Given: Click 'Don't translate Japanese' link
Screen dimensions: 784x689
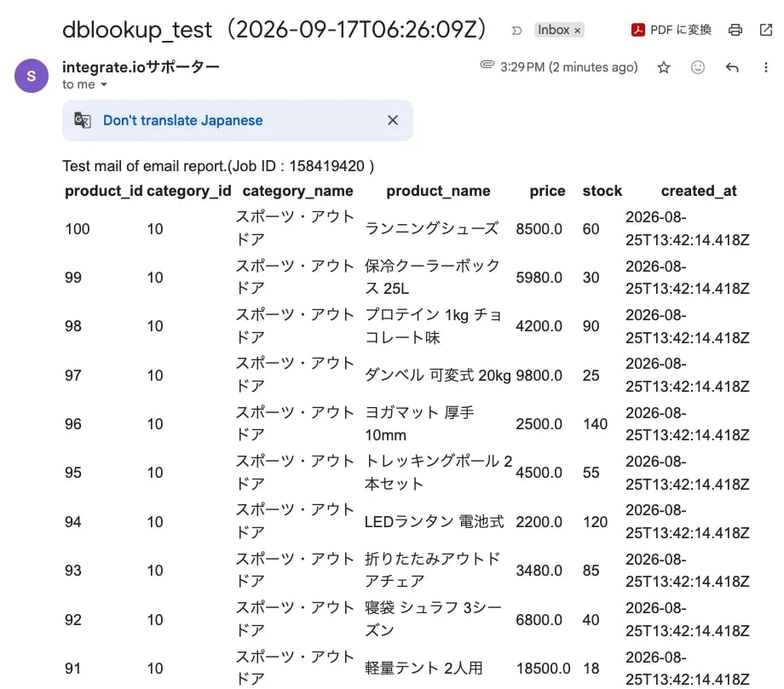Looking at the screenshot, I should (x=182, y=120).
